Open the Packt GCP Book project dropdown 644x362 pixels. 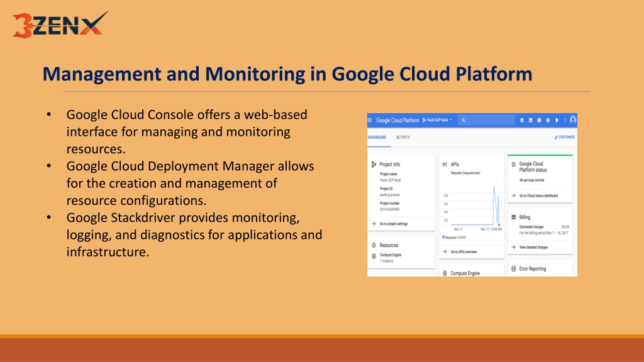(x=437, y=120)
